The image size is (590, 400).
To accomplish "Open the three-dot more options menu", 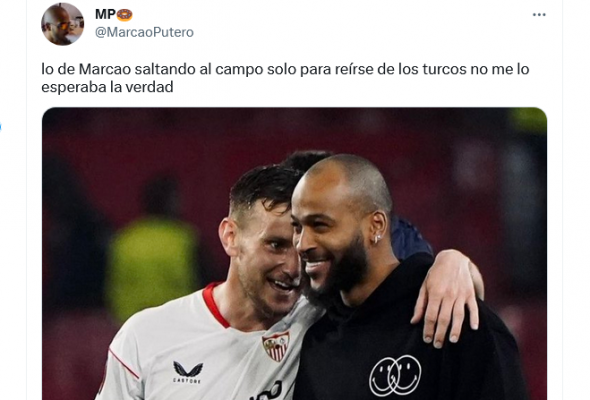I will click(x=539, y=15).
